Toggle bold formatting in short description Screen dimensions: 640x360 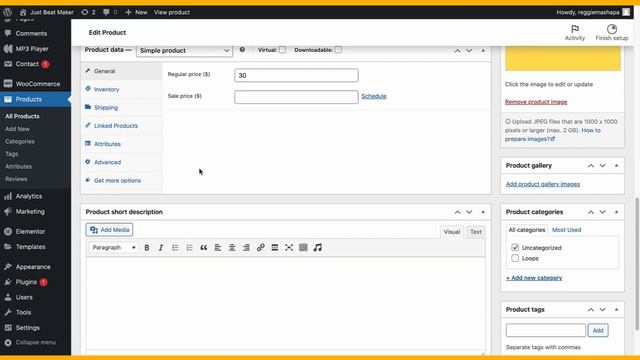coord(147,247)
